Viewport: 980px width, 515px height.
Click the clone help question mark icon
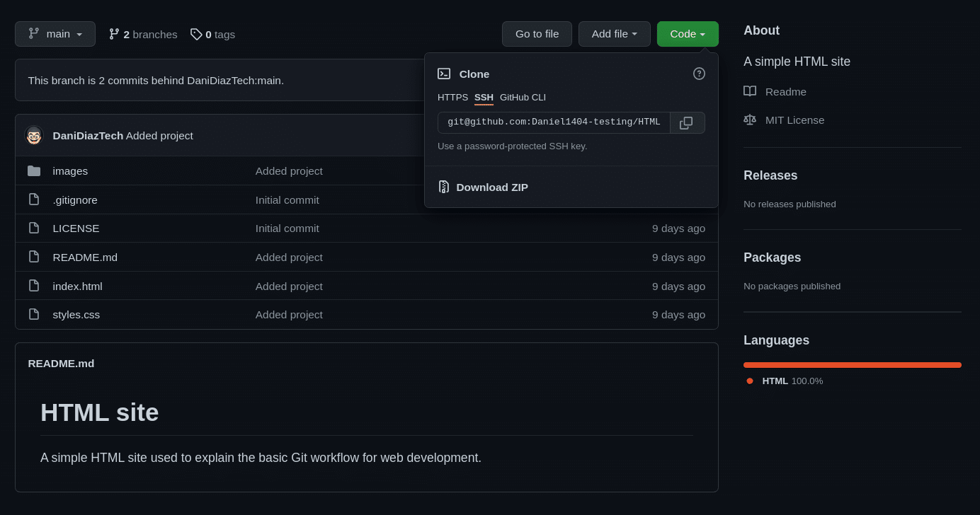pos(699,74)
